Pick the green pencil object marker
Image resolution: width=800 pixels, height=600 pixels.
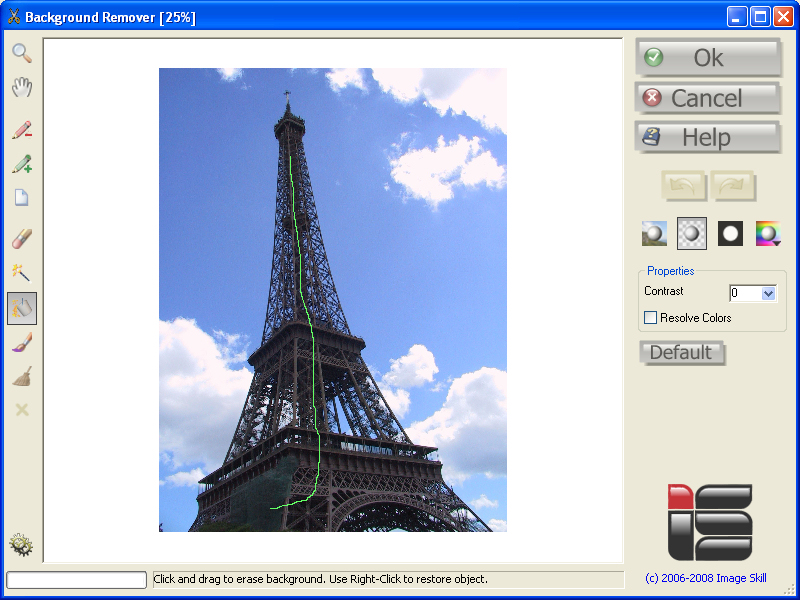pyautogui.click(x=22, y=164)
